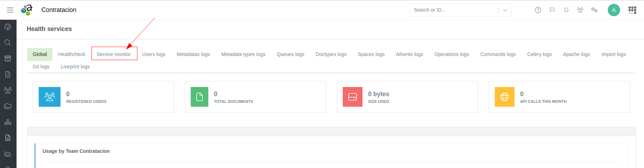The image size is (644, 168).
Task: Open the chart analytics sidebar icon
Action: click(8, 154)
